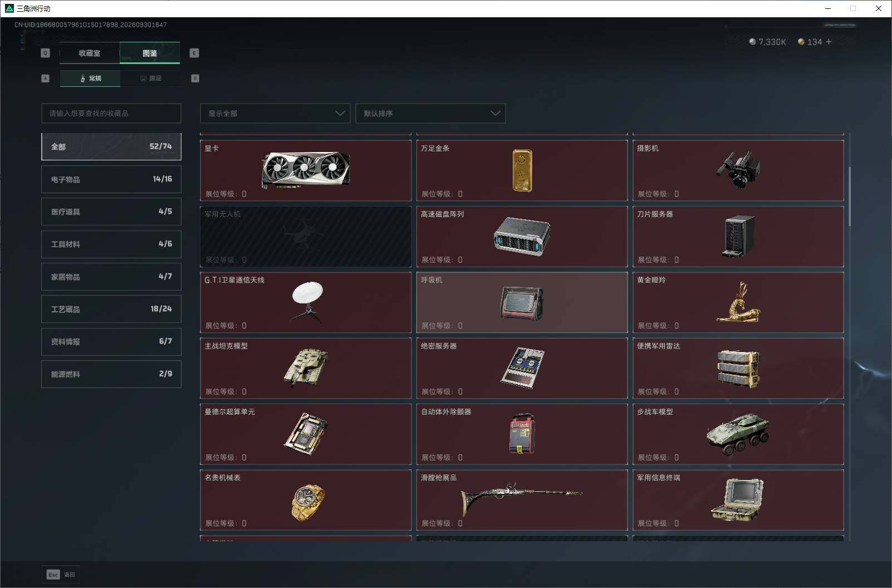Select the 便携军用雷达 radar icon
This screenshot has width=892, height=588.
pos(738,368)
